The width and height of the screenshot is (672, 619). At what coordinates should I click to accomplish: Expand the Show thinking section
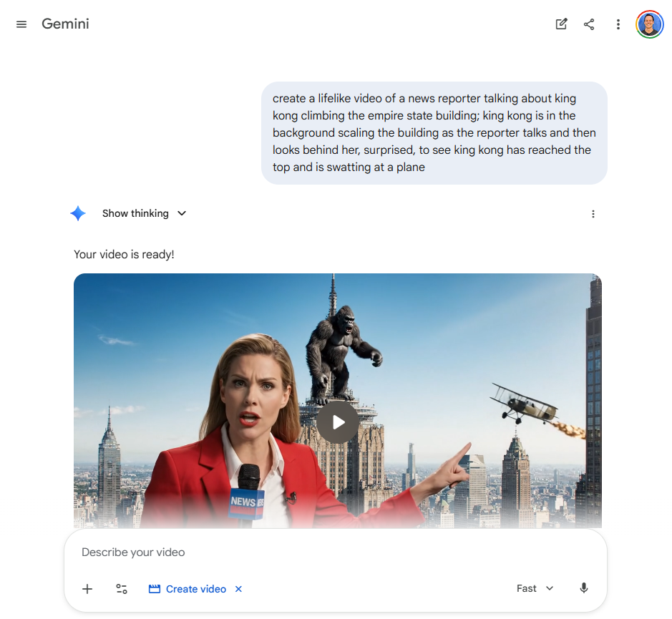(145, 213)
